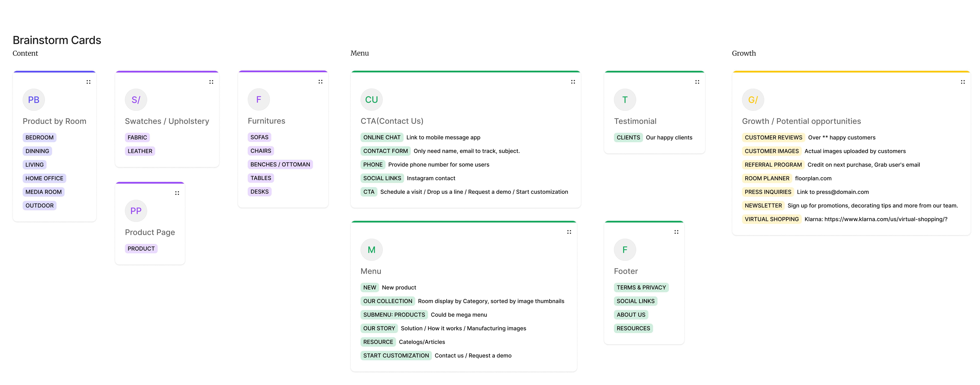Click drag handle on Product Page card

click(177, 193)
